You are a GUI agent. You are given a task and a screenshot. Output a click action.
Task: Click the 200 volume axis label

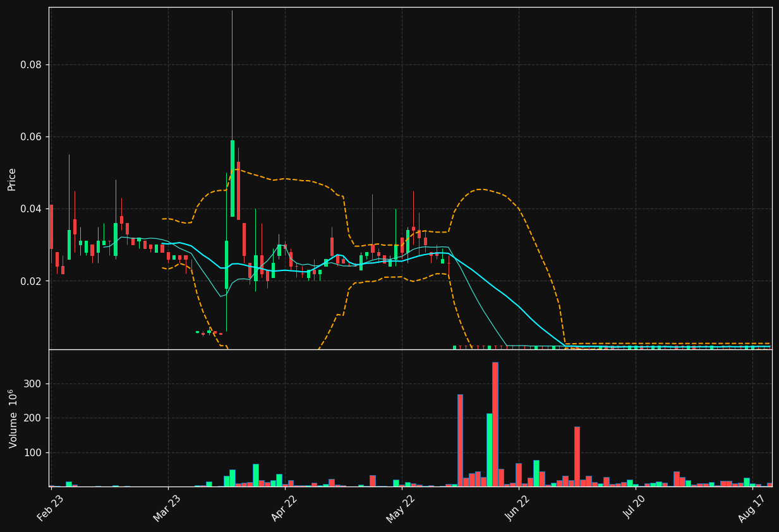click(33, 418)
